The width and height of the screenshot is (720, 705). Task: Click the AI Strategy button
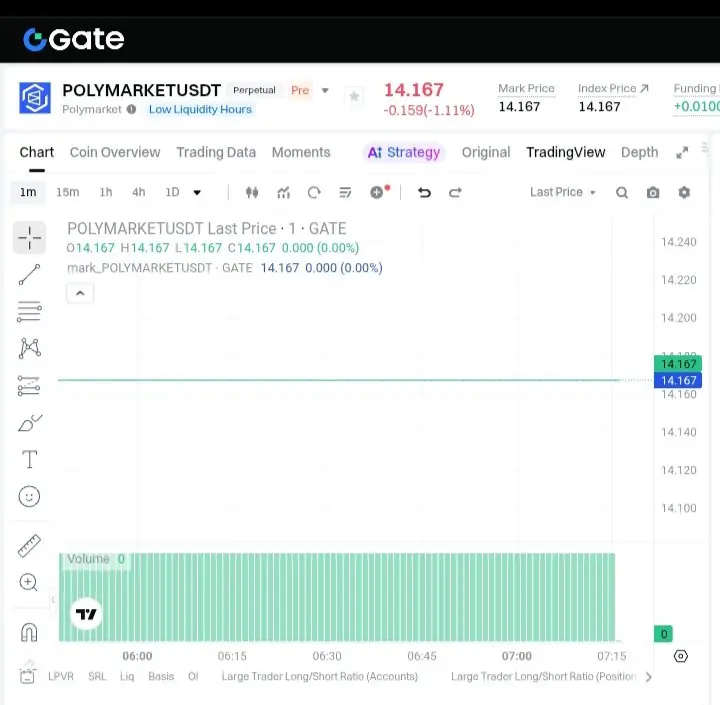pyautogui.click(x=404, y=152)
